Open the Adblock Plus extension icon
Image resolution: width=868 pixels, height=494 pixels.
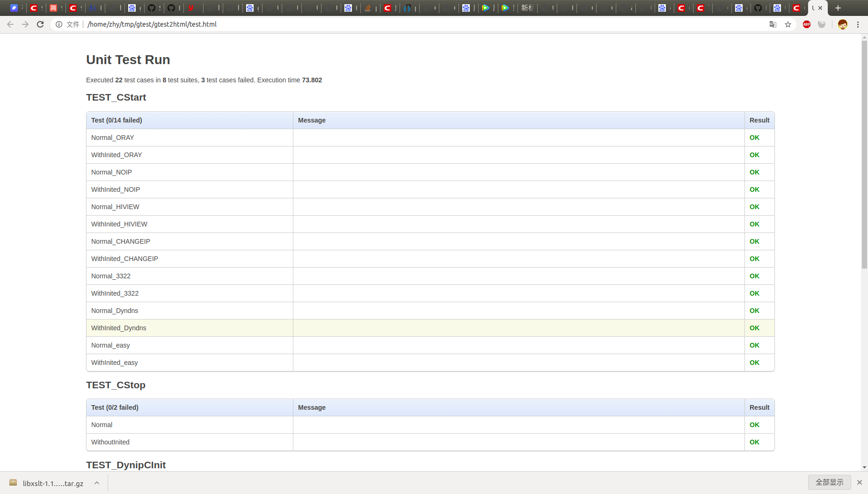click(x=806, y=24)
